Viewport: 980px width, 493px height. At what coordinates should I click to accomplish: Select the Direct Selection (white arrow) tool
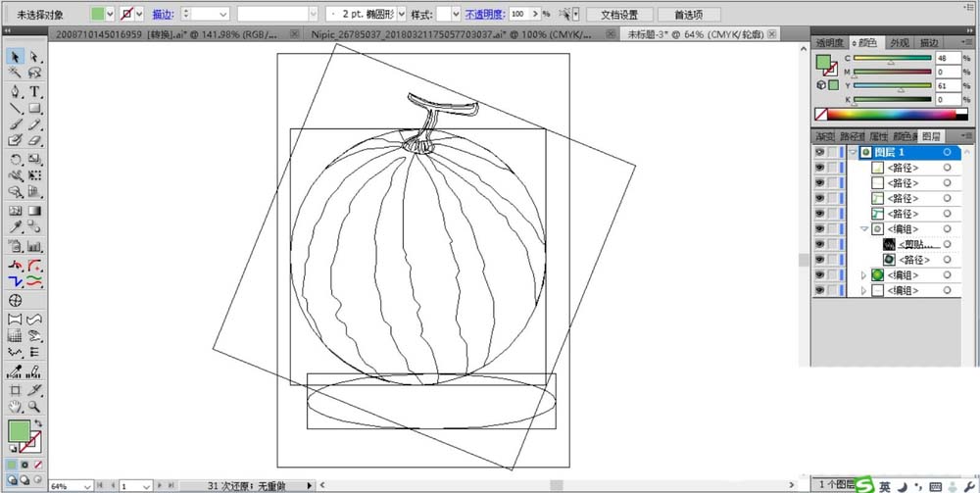[35, 57]
